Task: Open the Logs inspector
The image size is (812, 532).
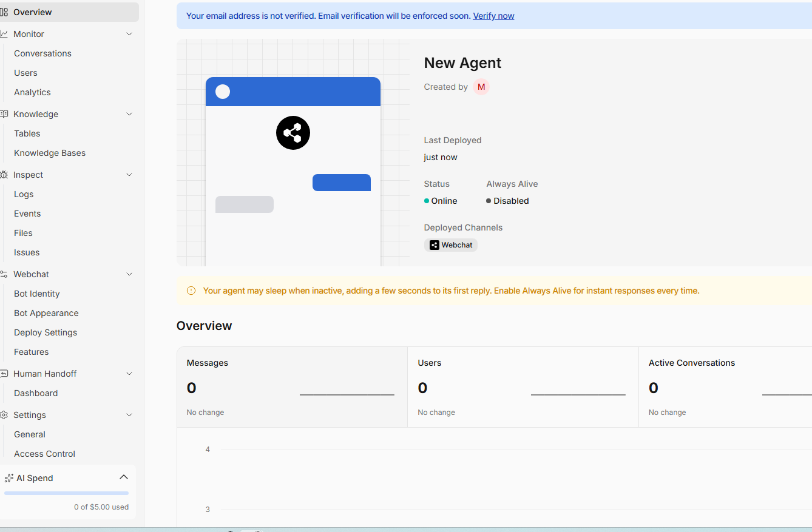Action: pos(23,194)
